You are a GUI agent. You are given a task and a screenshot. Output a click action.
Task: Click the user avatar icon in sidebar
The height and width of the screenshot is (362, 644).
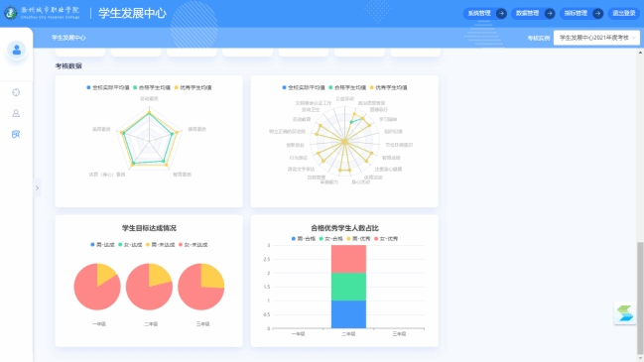tap(17, 50)
